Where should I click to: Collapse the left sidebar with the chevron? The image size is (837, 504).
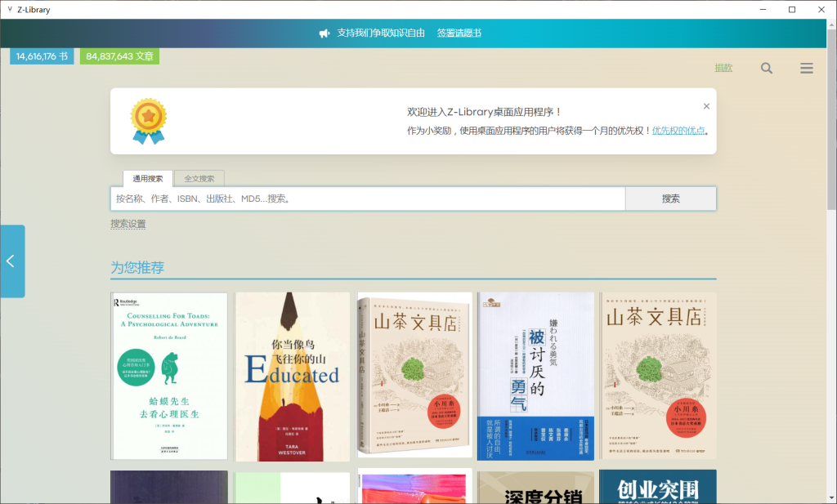(11, 261)
